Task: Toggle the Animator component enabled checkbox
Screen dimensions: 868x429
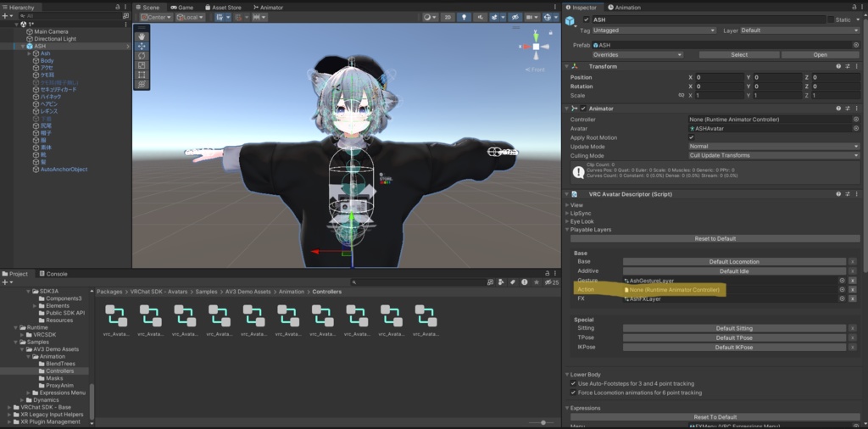Action: coord(583,109)
